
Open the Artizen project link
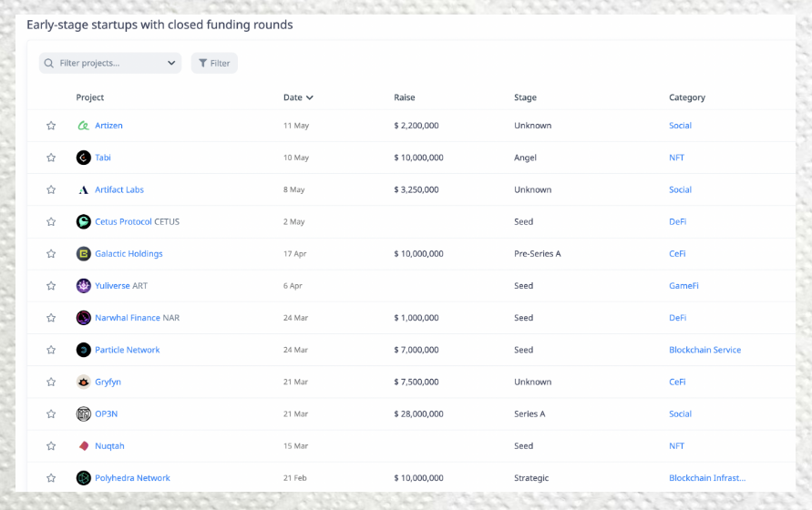pyautogui.click(x=108, y=126)
